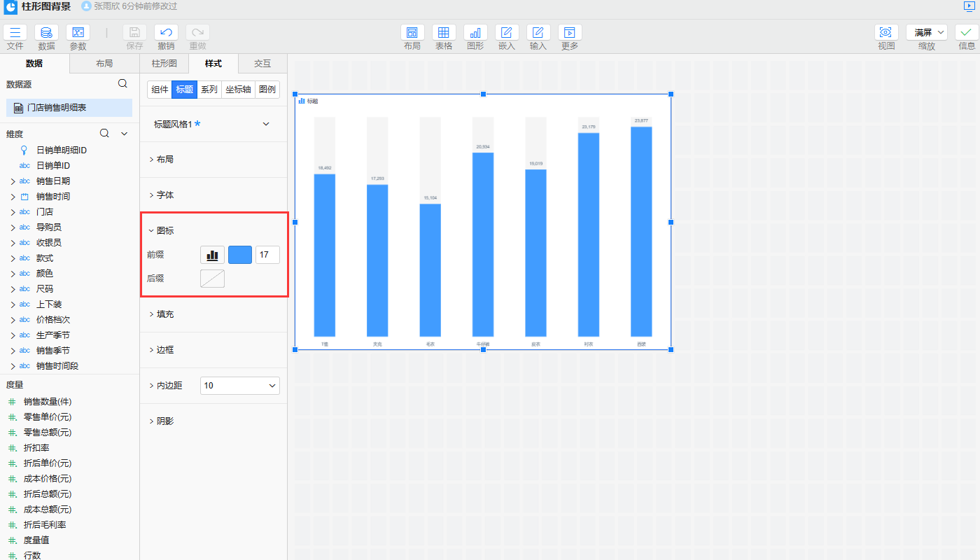This screenshot has width=980, height=560.
Task: Switch to the 布局 tab in left panel
Action: [104, 64]
